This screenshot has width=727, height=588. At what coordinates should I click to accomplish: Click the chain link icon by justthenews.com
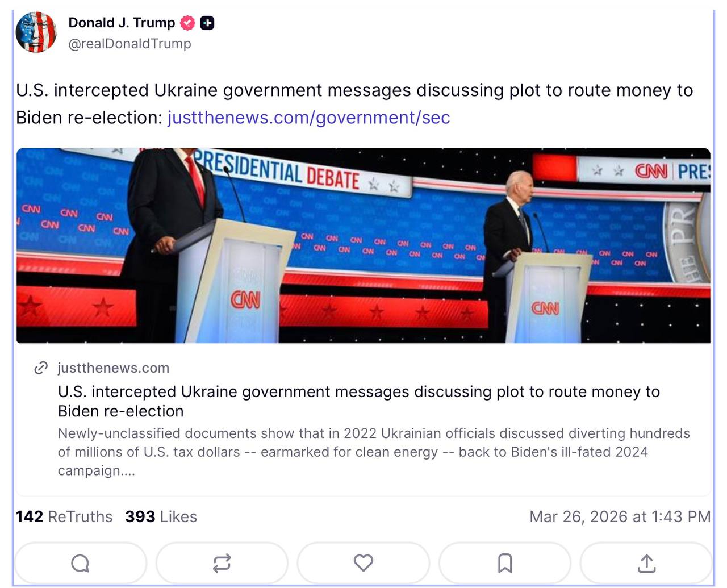[x=41, y=368]
